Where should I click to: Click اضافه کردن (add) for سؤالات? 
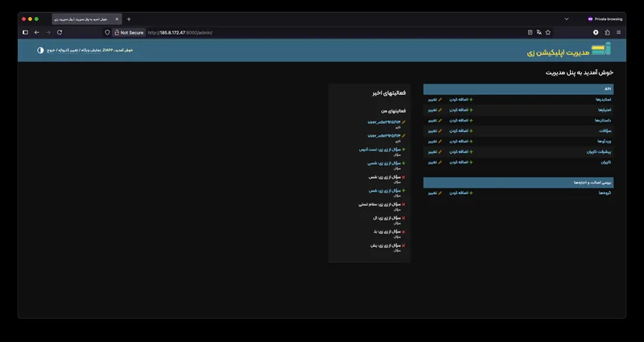point(460,131)
